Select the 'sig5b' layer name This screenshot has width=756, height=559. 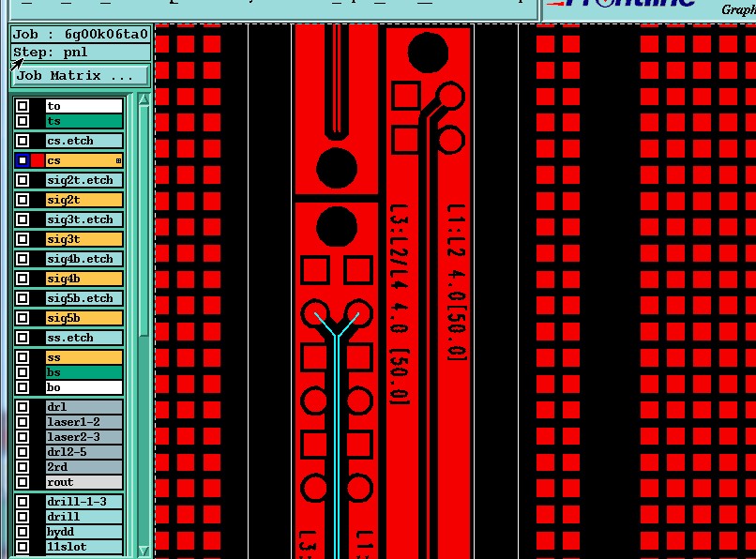point(83,318)
